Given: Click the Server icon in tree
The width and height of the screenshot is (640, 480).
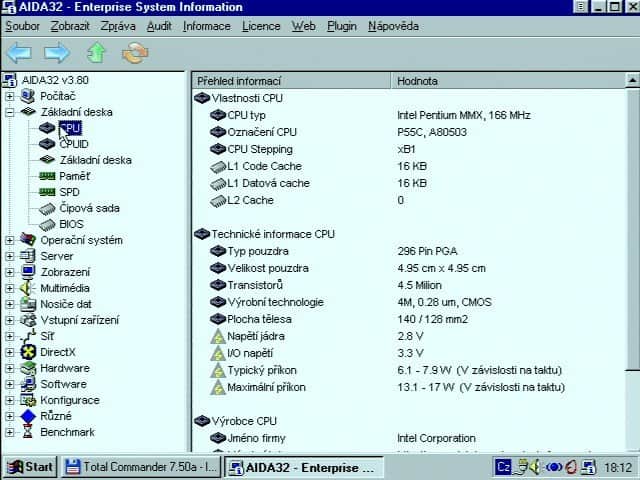Looking at the screenshot, I should [28, 256].
